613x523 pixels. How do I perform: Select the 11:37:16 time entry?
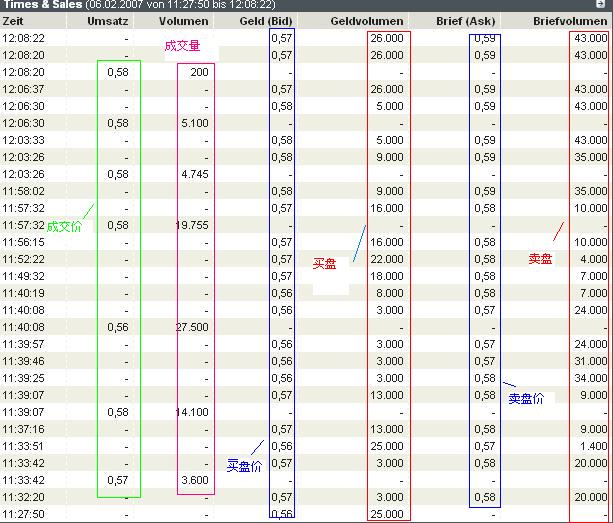[x=23, y=429]
